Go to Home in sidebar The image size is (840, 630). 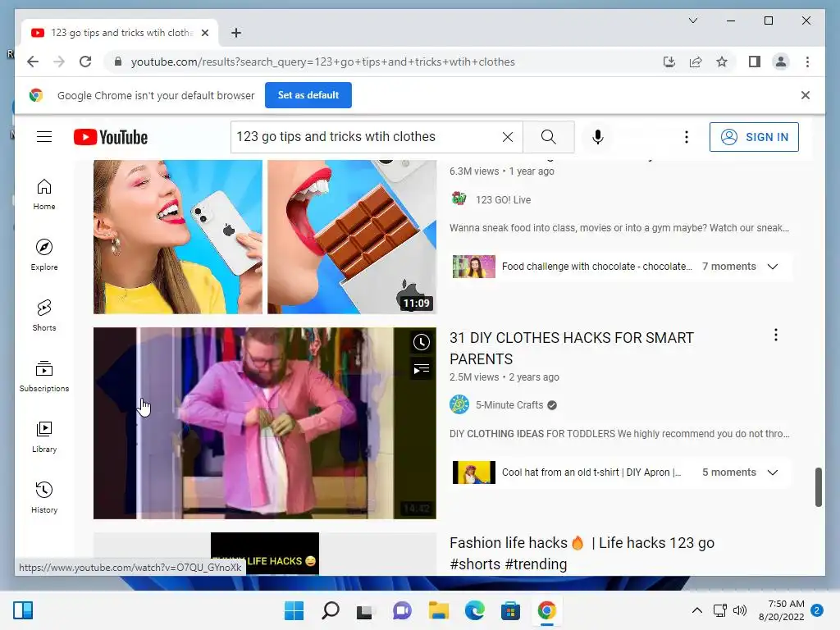click(44, 194)
